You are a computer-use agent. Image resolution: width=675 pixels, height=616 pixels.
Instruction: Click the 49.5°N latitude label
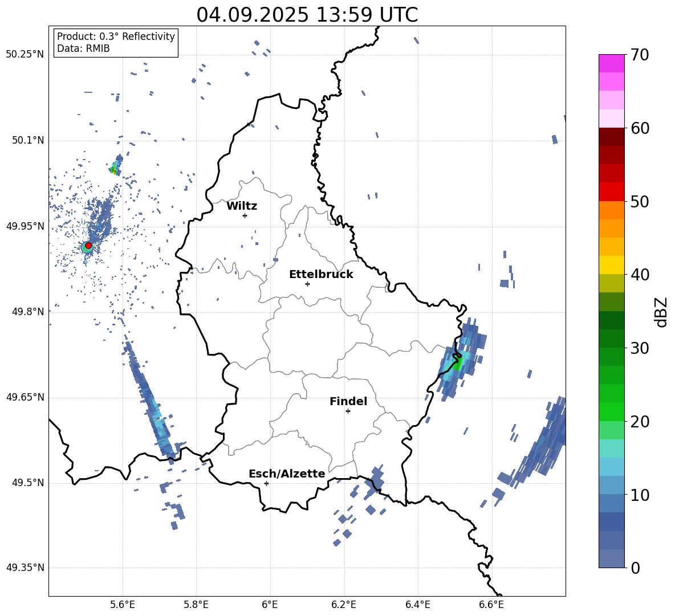pos(28,483)
